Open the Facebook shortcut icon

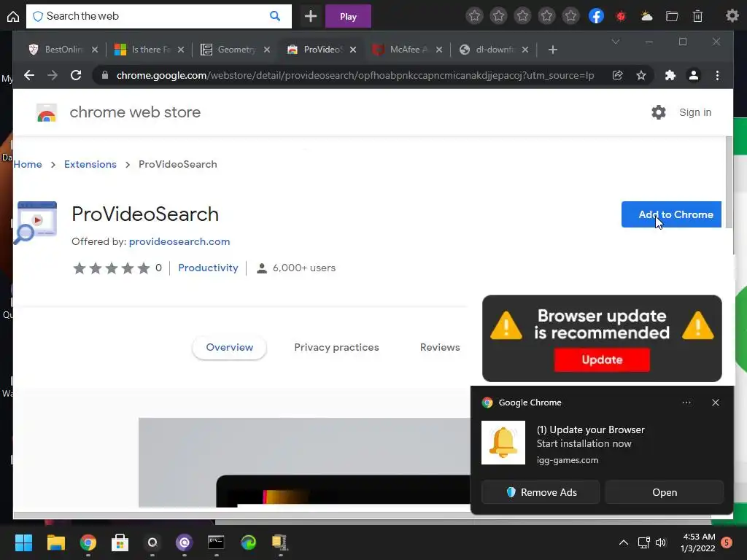tap(596, 16)
